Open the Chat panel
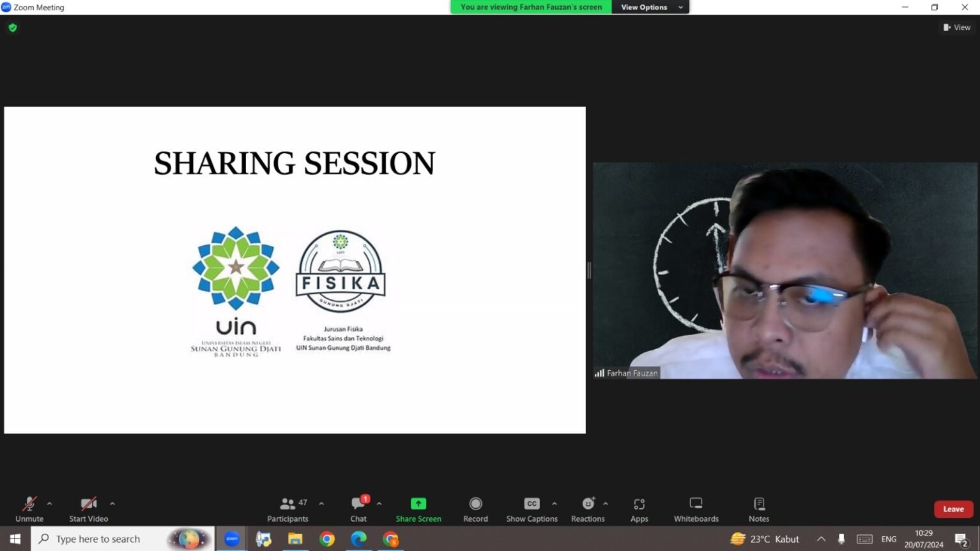 [x=358, y=509]
